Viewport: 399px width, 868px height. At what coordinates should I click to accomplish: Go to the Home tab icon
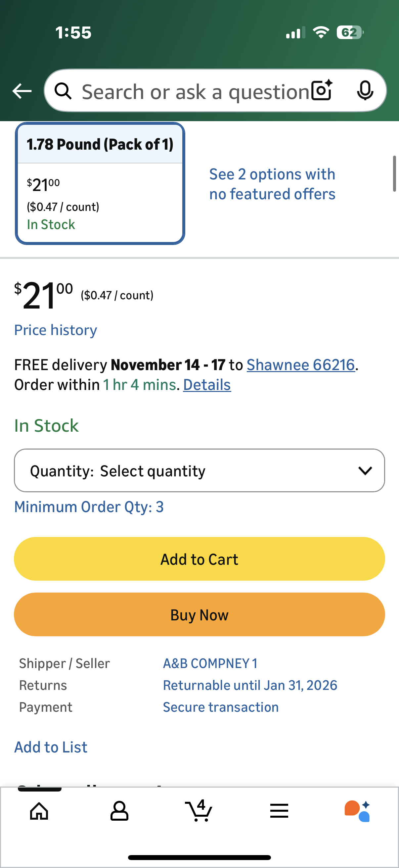(38, 811)
